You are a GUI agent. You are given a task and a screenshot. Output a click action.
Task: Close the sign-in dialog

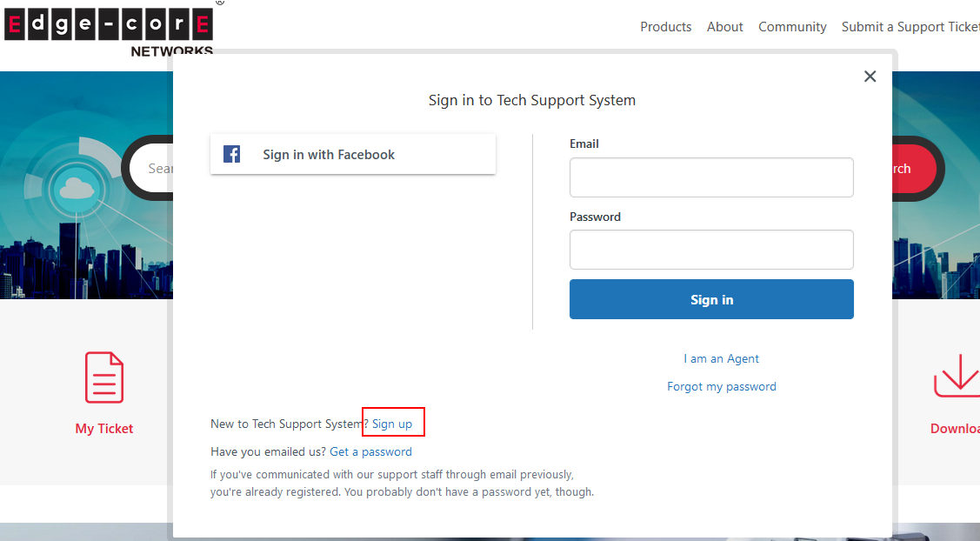click(x=870, y=77)
